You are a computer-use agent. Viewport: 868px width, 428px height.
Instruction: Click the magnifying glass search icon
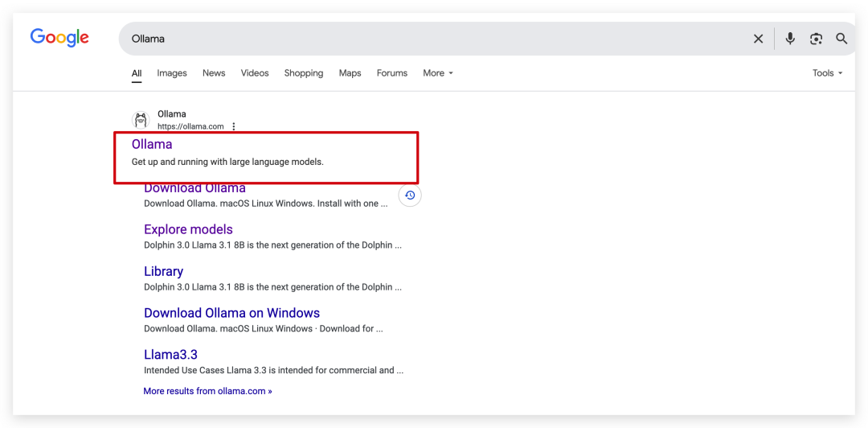(x=841, y=39)
